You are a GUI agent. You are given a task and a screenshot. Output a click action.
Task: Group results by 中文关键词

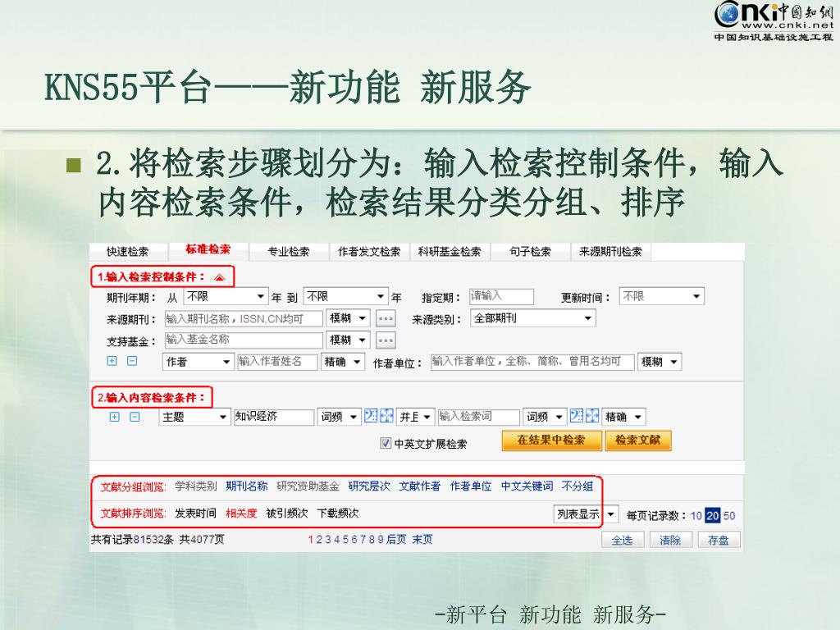pyautogui.click(x=527, y=486)
